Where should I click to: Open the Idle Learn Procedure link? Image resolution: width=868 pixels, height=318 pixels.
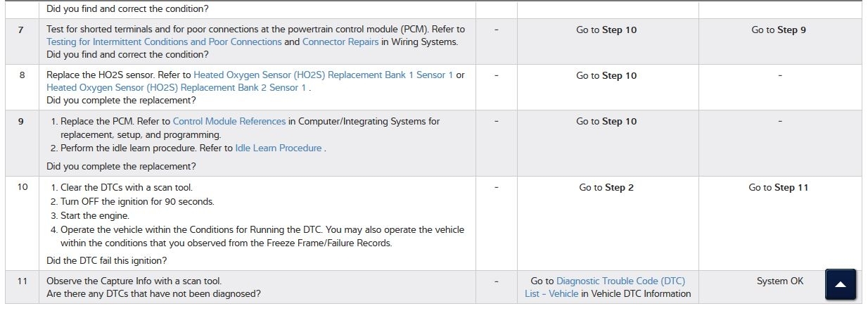(x=279, y=148)
